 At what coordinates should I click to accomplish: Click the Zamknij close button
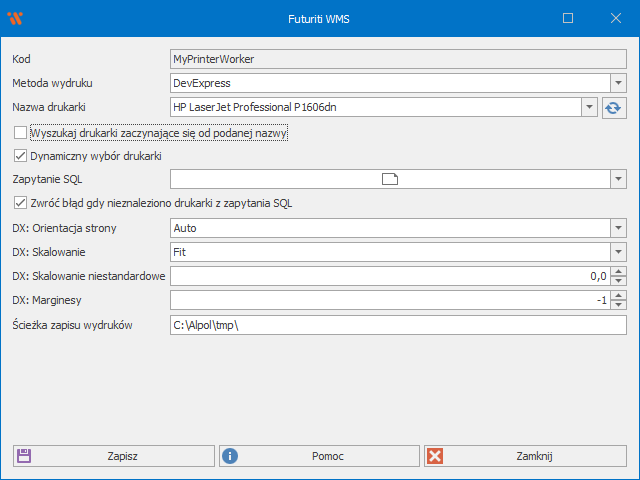click(x=524, y=456)
